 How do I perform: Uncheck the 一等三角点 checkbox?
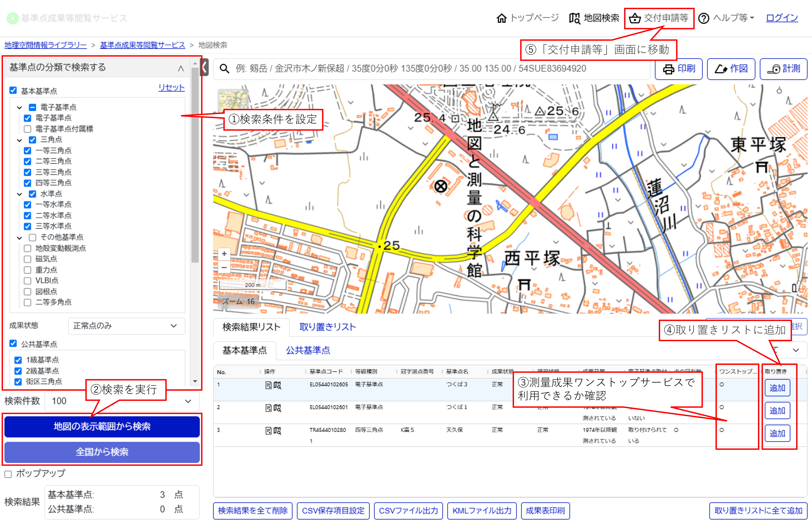28,150
